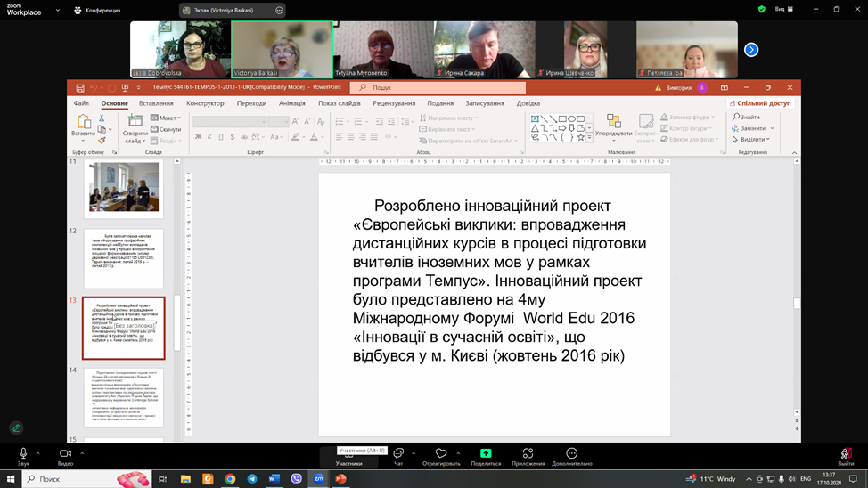Switch to the Вставлення ribbon tab
Viewport: 868px width, 488px height.
156,103
